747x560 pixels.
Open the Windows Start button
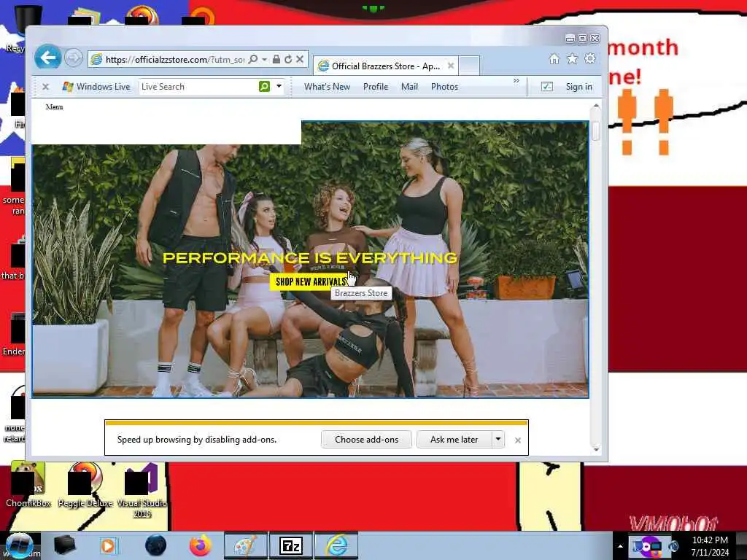(19, 545)
